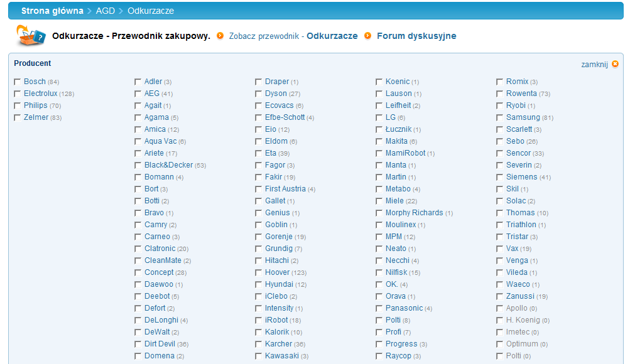Tick the Efbe-Schott checkbox
640x364 pixels.
click(x=258, y=117)
